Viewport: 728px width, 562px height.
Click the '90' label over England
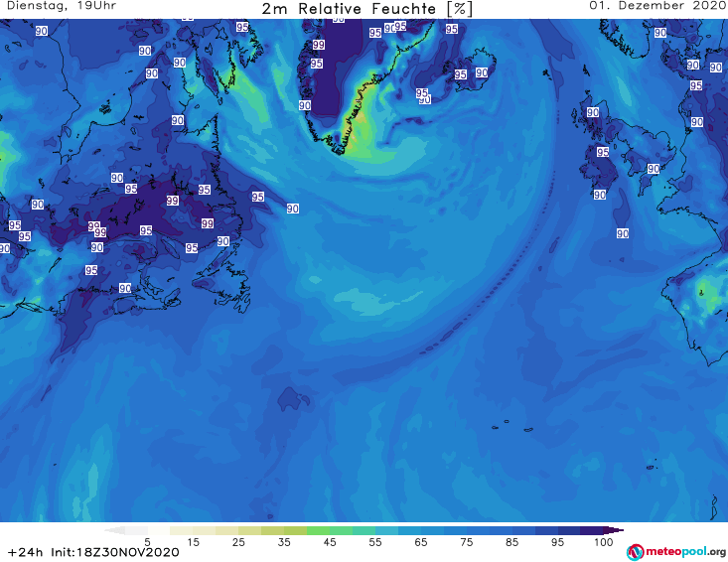tap(654, 169)
